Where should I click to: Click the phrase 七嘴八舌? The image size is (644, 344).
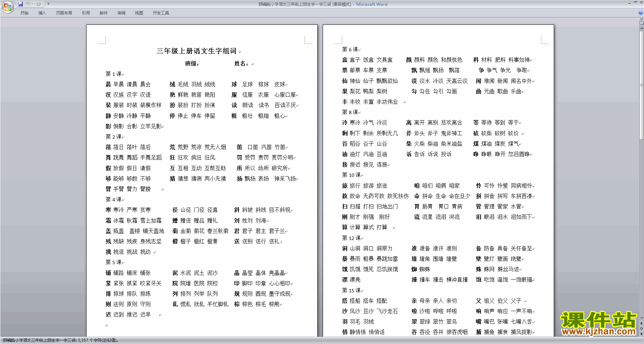click(x=522, y=322)
